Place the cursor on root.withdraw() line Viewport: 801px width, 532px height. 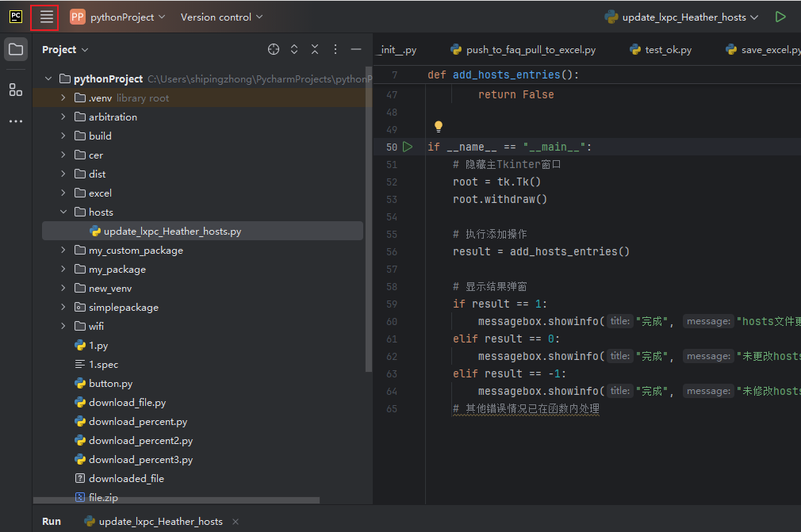(500, 200)
